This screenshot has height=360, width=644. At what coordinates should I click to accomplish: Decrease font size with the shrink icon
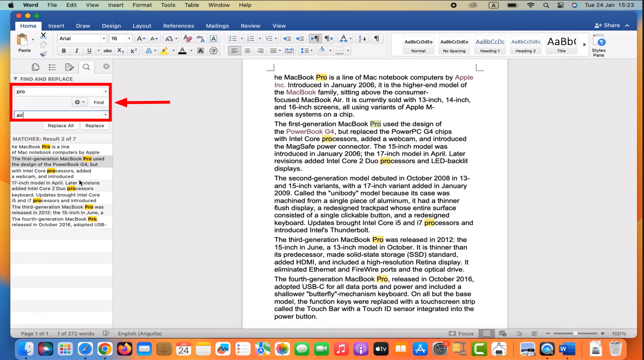[154, 38]
